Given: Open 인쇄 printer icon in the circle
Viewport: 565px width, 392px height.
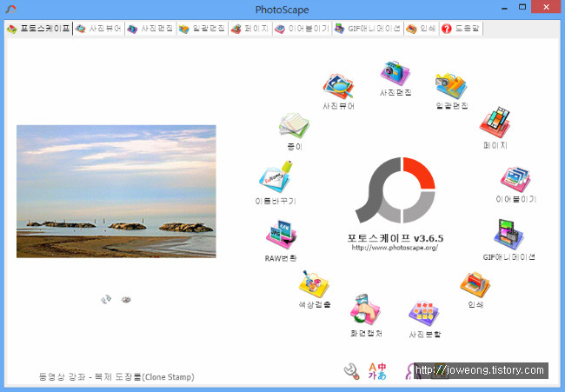Looking at the screenshot, I should (475, 284).
